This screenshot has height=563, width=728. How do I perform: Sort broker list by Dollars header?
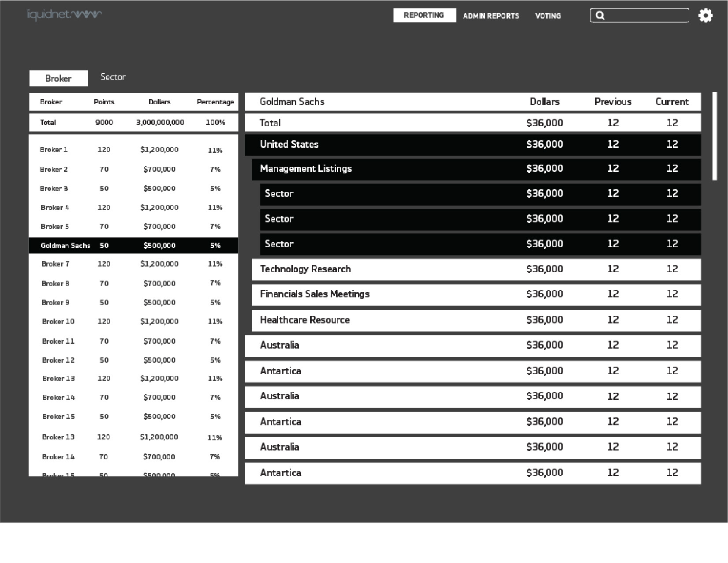(159, 101)
